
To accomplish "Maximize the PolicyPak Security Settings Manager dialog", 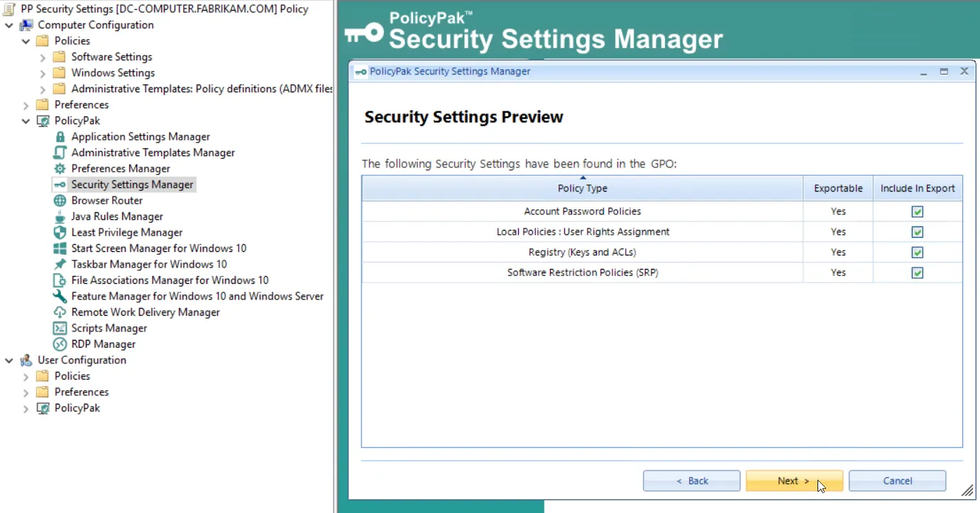I will tap(944, 72).
